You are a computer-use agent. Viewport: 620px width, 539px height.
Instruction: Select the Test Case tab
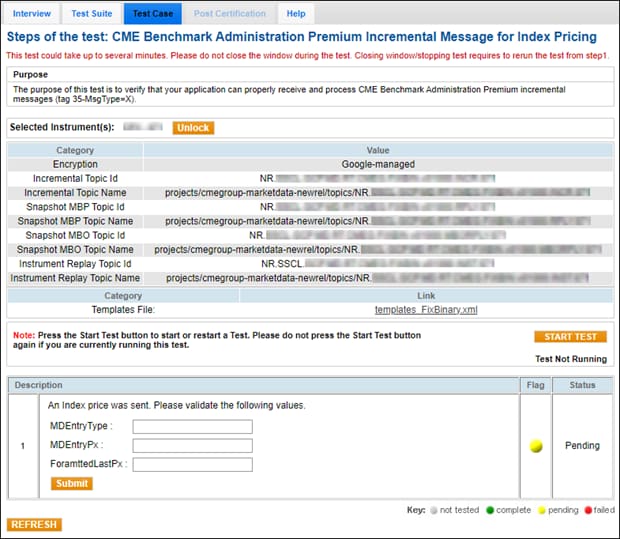click(152, 14)
